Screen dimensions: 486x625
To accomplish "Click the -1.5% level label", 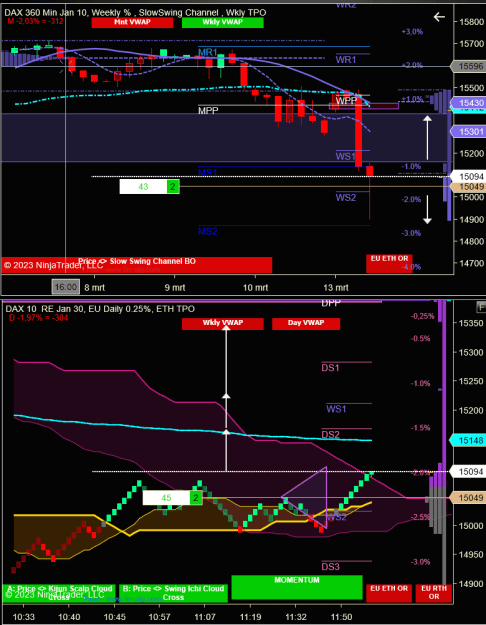I will tap(421, 428).
